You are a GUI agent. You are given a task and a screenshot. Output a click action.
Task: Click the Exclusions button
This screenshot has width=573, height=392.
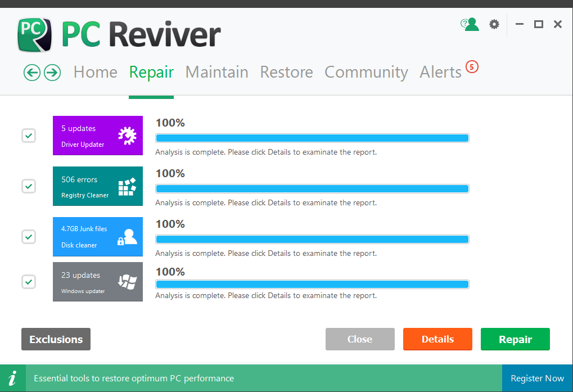(x=56, y=339)
